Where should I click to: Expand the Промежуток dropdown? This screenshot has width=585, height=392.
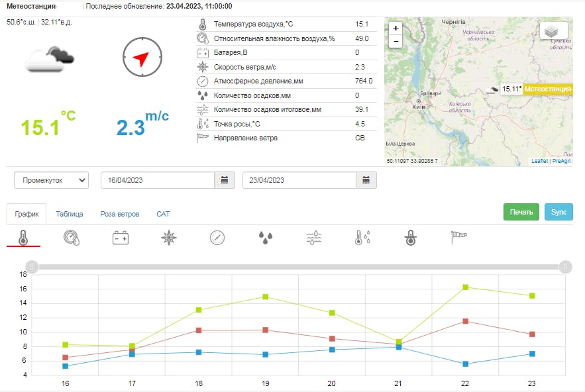(51, 180)
